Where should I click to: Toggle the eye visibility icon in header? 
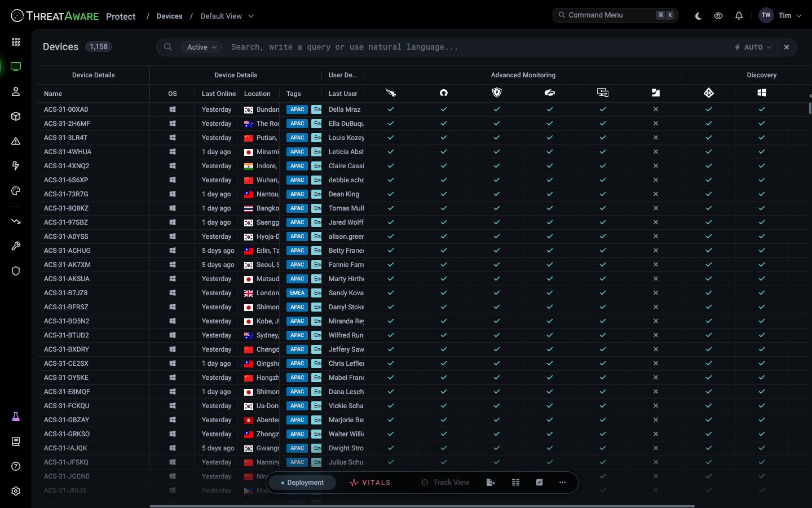tap(718, 16)
